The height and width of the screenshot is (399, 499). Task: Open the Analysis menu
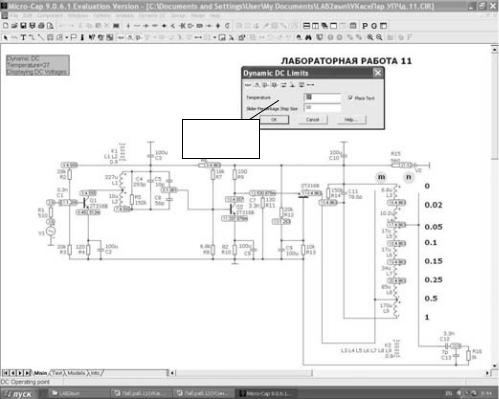tap(124, 16)
